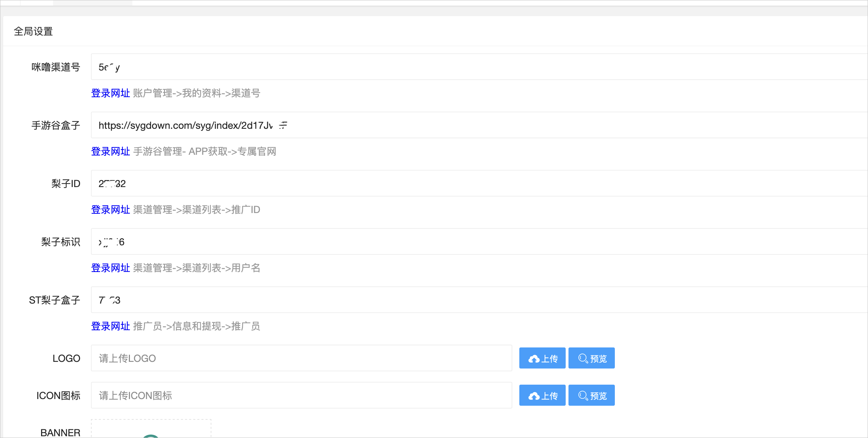
Task: Click the 预览 button for ICON图标
Action: (592, 395)
